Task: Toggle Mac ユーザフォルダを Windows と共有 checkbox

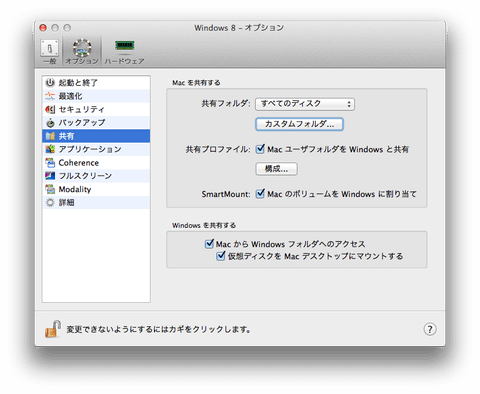Action: (x=260, y=149)
